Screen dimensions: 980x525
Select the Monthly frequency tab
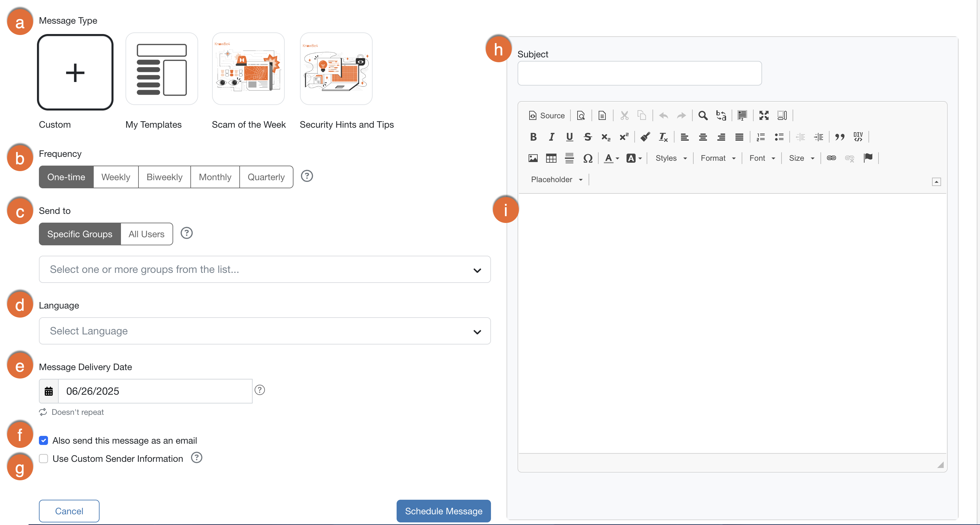click(215, 177)
